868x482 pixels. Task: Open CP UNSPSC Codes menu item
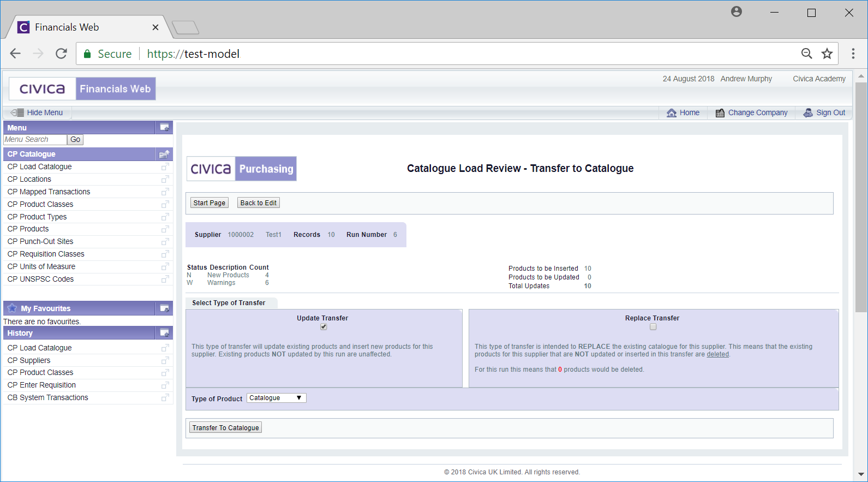[x=40, y=279]
